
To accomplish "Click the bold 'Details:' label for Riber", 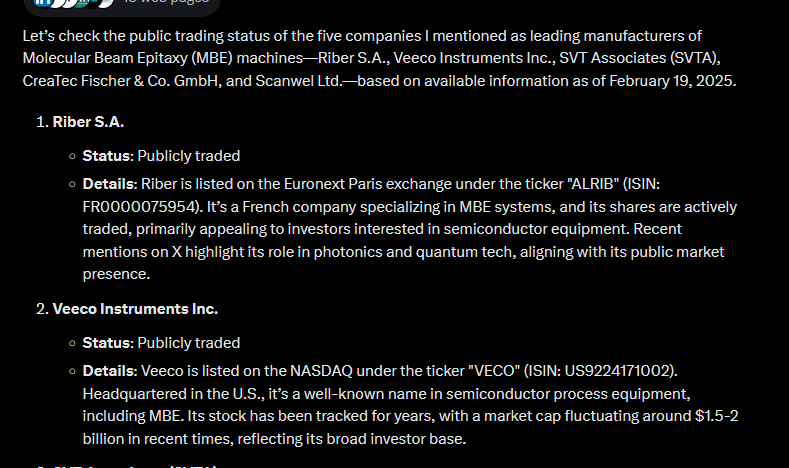I will (110, 184).
